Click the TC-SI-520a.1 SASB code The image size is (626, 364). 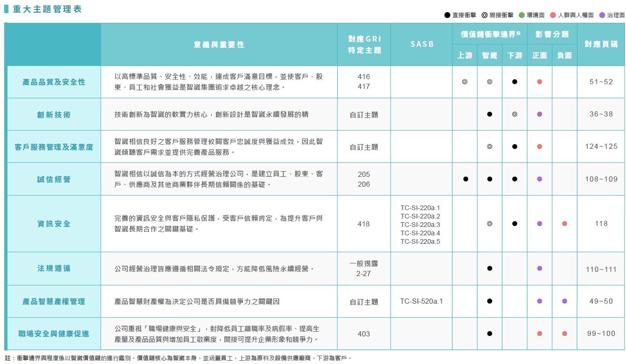click(421, 301)
